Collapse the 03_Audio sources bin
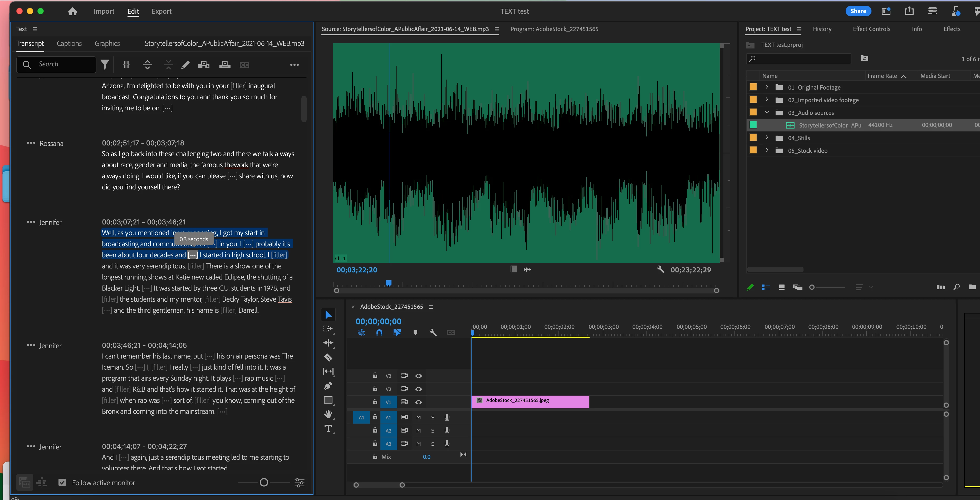Image resolution: width=980 pixels, height=500 pixels. click(x=767, y=112)
